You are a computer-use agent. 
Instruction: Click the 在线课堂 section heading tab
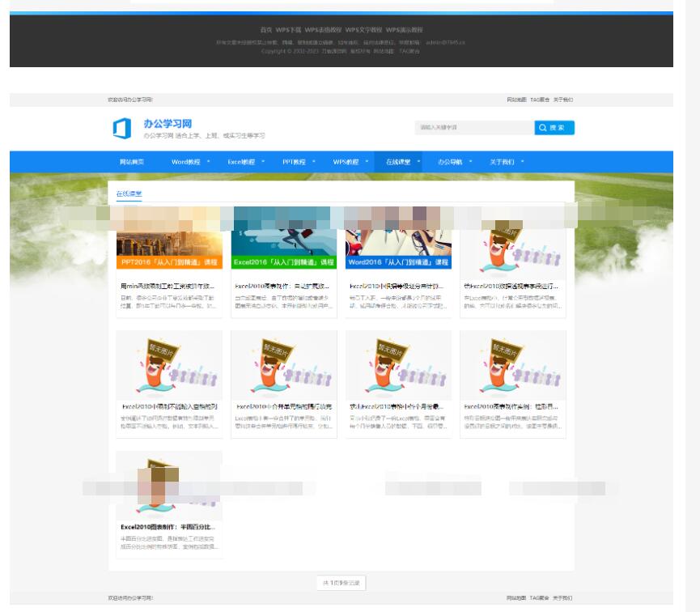129,193
